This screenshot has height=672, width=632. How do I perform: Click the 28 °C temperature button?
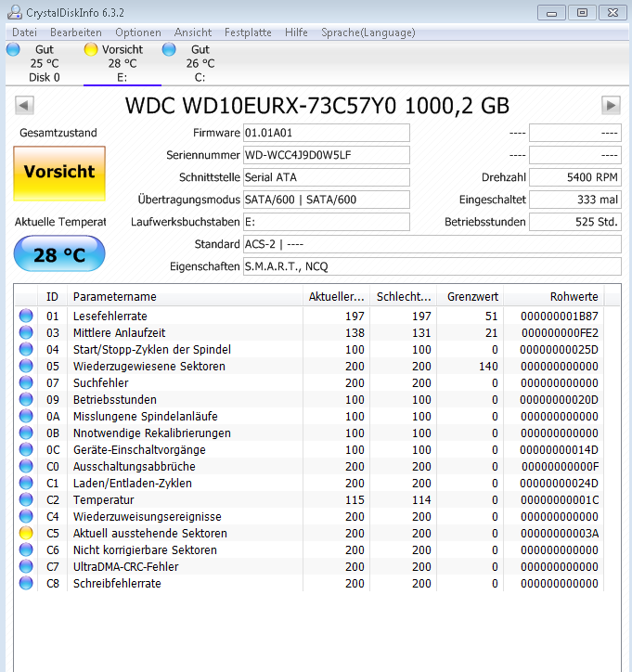tap(59, 254)
